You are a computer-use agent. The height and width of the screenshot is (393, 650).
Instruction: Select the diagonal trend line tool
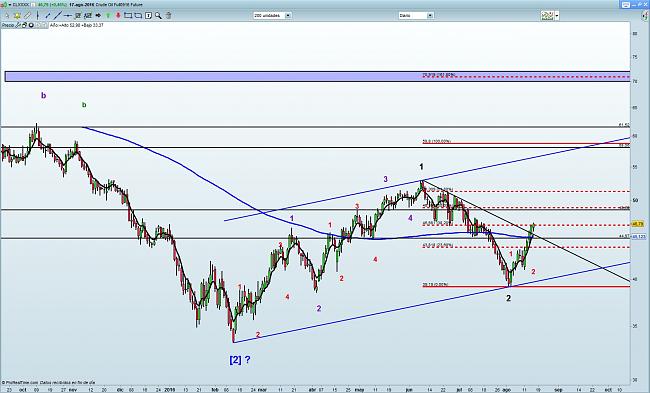pyautogui.click(x=57, y=15)
